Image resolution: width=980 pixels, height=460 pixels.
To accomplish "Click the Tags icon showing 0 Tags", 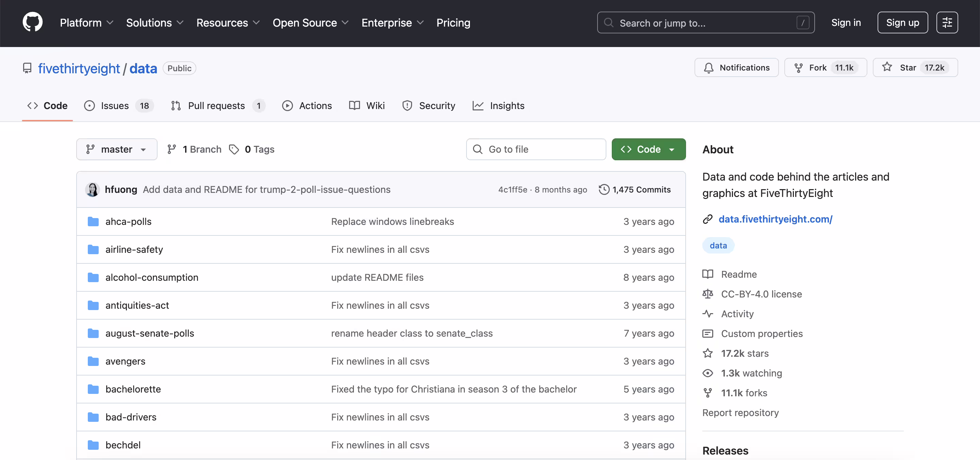I will pos(234,149).
